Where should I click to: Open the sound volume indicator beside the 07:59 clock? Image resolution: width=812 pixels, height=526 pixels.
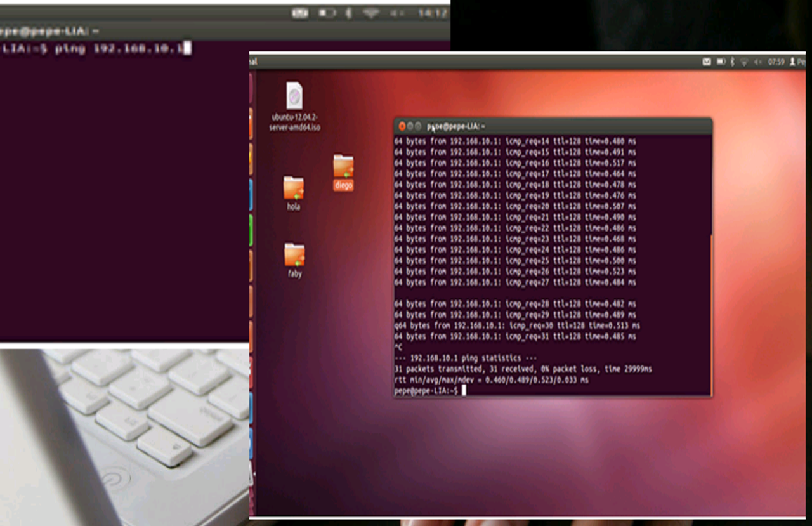coord(758,62)
